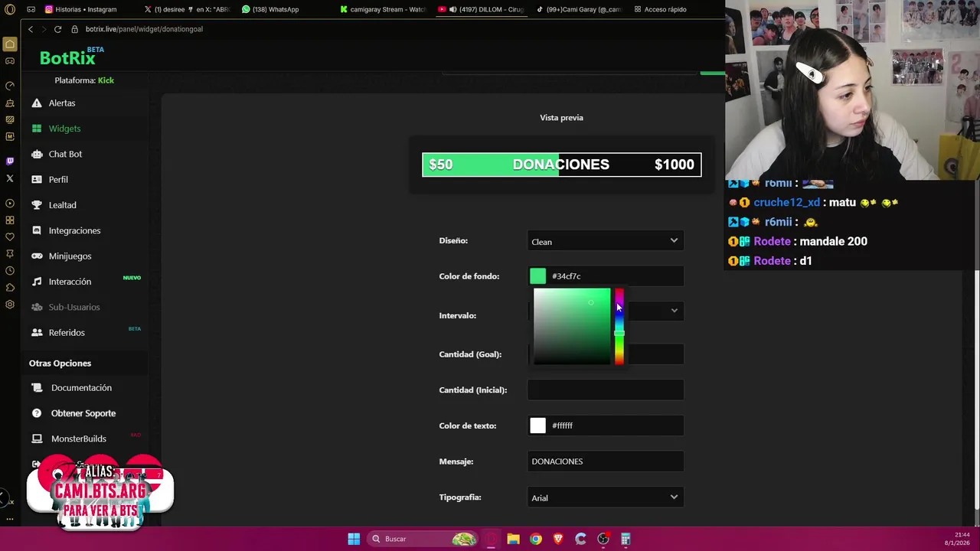The width and height of the screenshot is (980, 551).
Task: Open the Opera sidebar heart bookmarks icon
Action: [10, 237]
